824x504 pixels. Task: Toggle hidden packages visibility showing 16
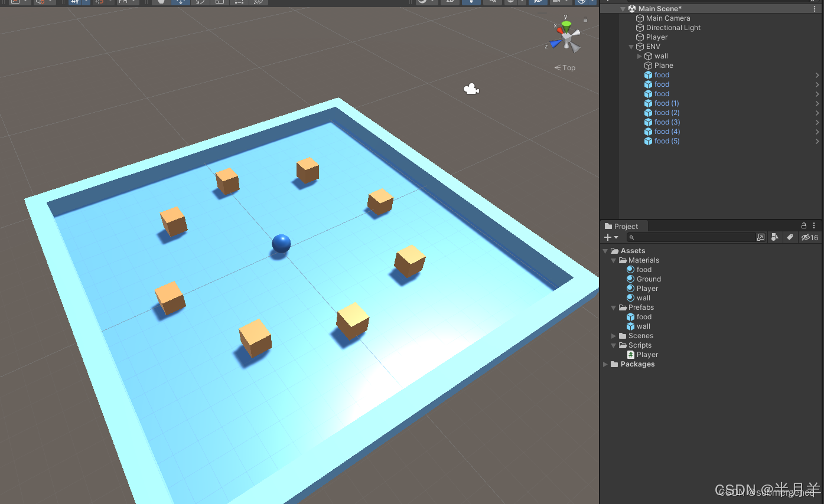click(x=809, y=237)
